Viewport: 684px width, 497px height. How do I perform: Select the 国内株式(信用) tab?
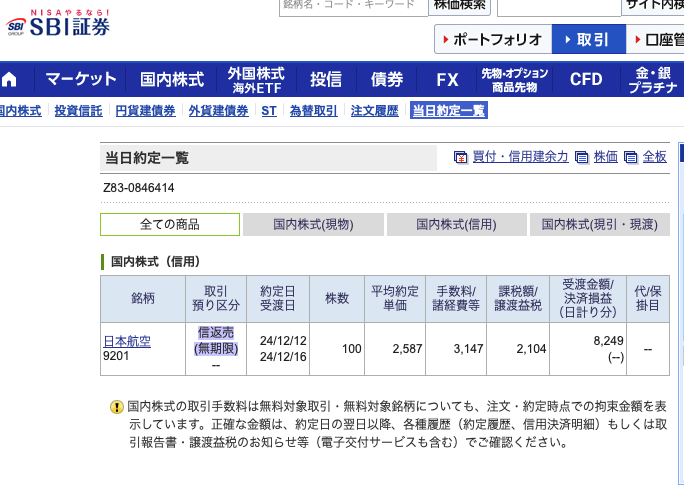pos(456,224)
